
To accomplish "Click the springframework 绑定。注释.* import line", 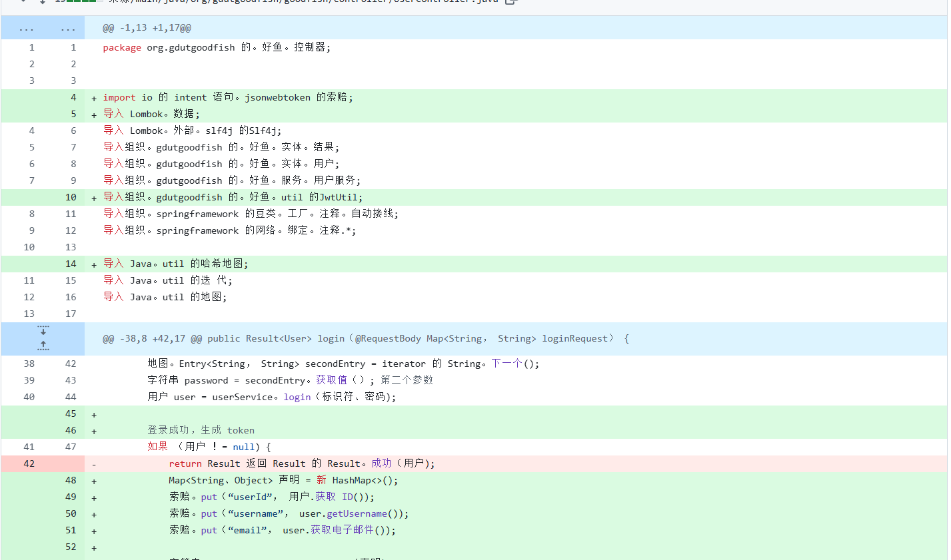I will (230, 230).
